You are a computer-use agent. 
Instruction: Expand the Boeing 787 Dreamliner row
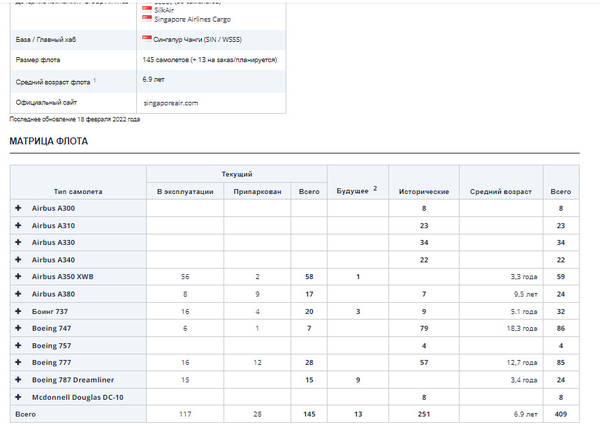18,380
